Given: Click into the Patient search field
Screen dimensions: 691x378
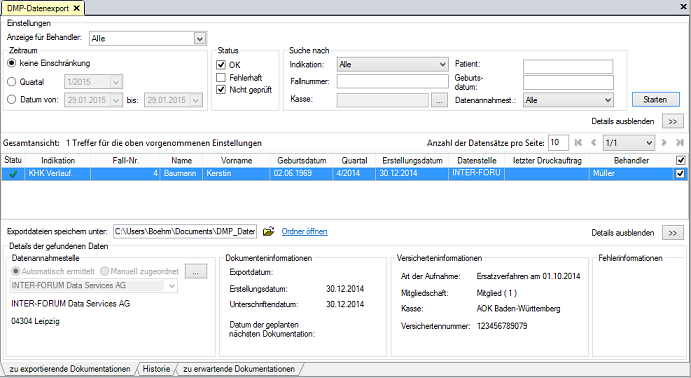Looking at the screenshot, I should (568, 67).
